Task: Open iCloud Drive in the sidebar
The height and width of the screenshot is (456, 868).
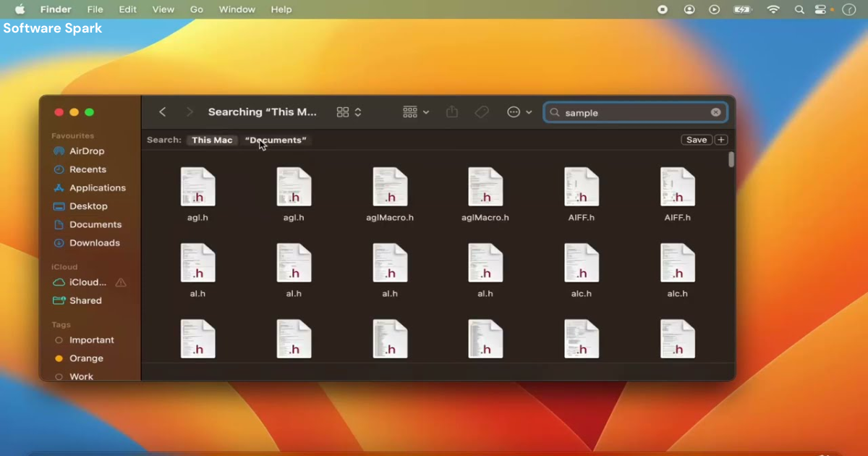Action: click(81, 282)
